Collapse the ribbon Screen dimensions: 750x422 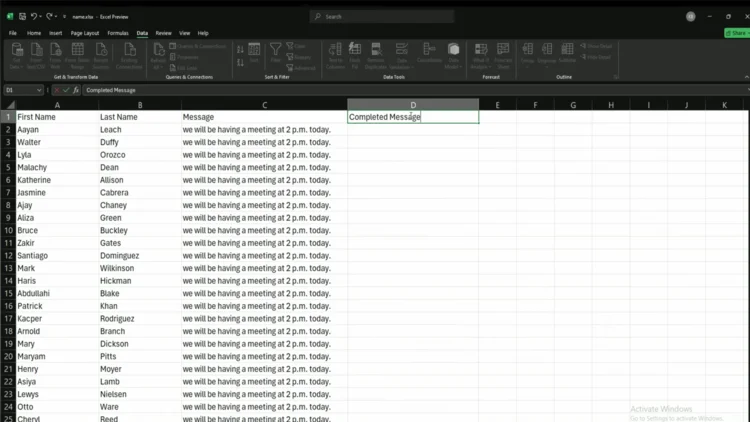pos(746,77)
